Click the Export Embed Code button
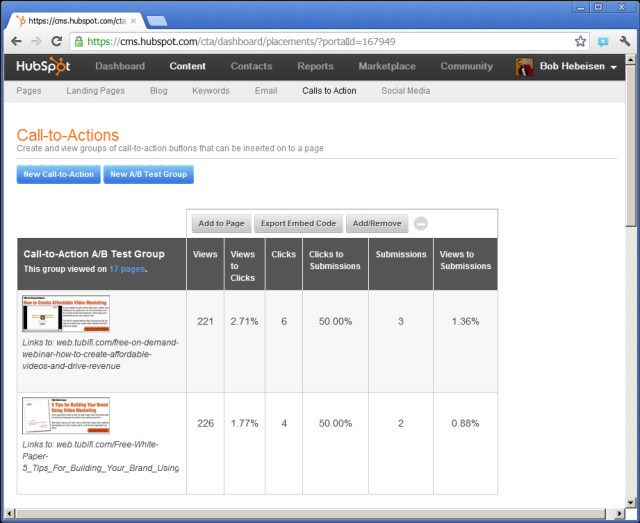 click(x=299, y=223)
